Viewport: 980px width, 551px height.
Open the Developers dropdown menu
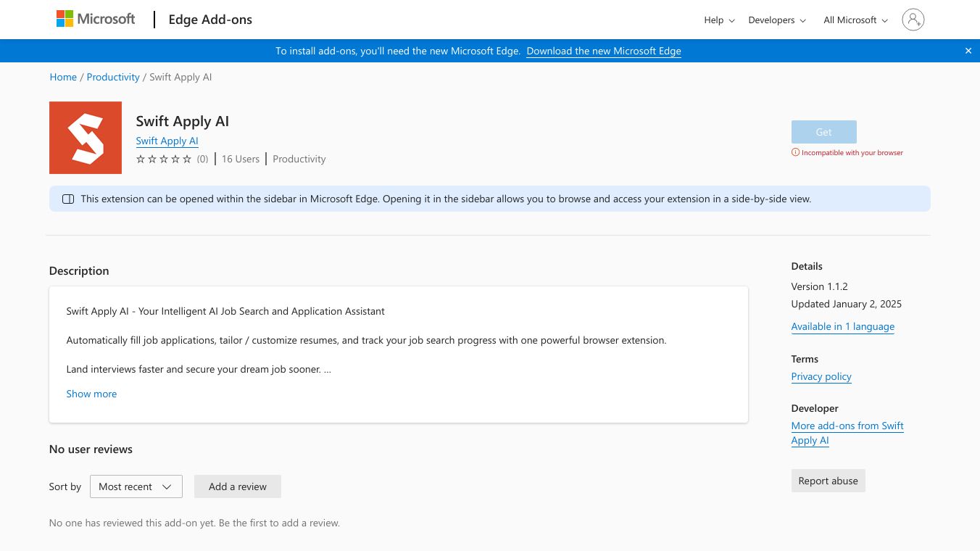point(777,20)
